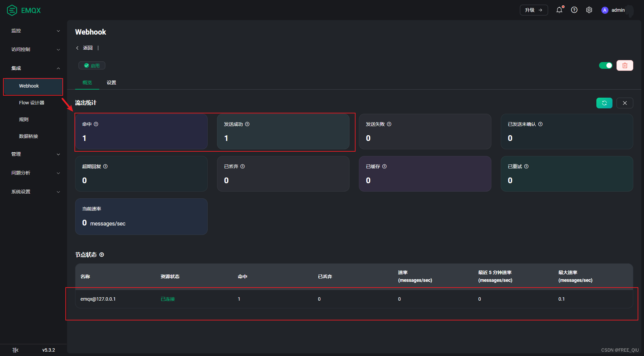Show help for 发送失败 metric
Viewport: 644px width, 356px height.
pyautogui.click(x=389, y=124)
